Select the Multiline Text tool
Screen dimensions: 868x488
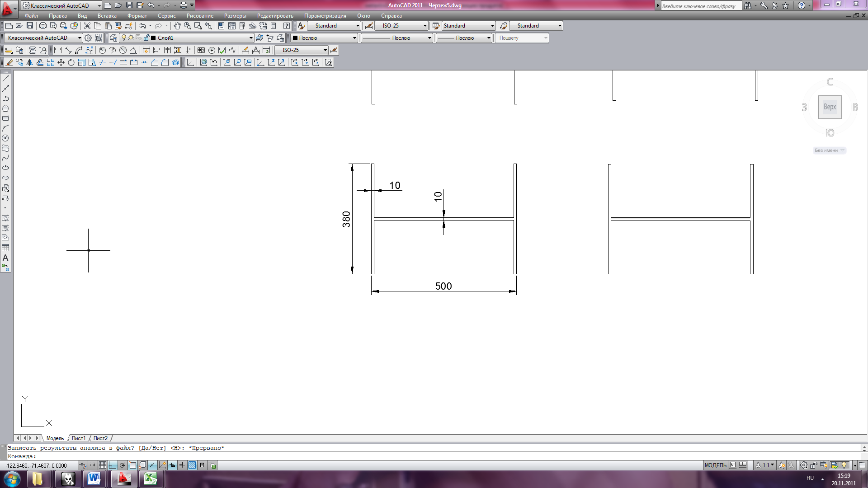click(x=5, y=258)
